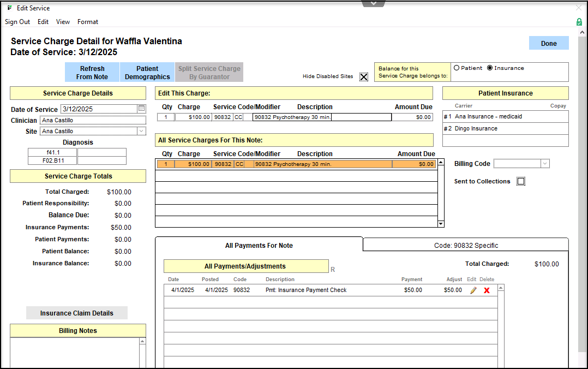Click the pencil Edit icon for payment
This screenshot has width=588, height=369.
pyautogui.click(x=473, y=290)
